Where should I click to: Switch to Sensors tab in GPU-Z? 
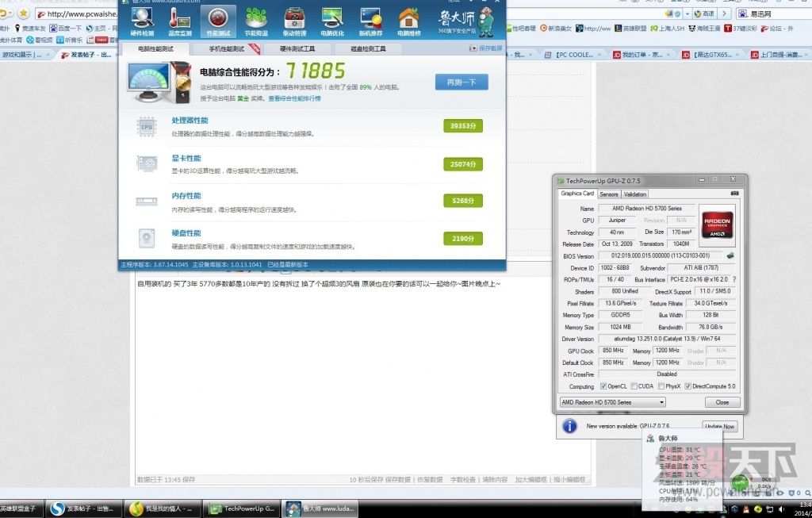(x=608, y=194)
